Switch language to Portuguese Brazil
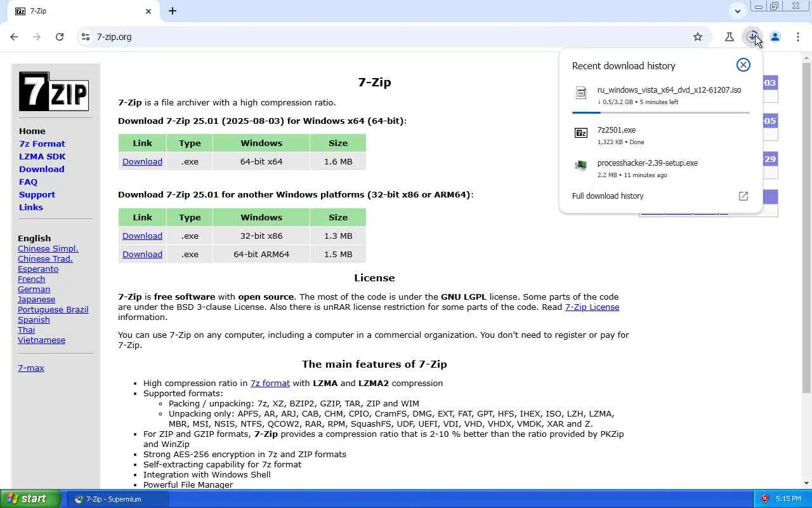The height and width of the screenshot is (508, 812). [x=53, y=309]
